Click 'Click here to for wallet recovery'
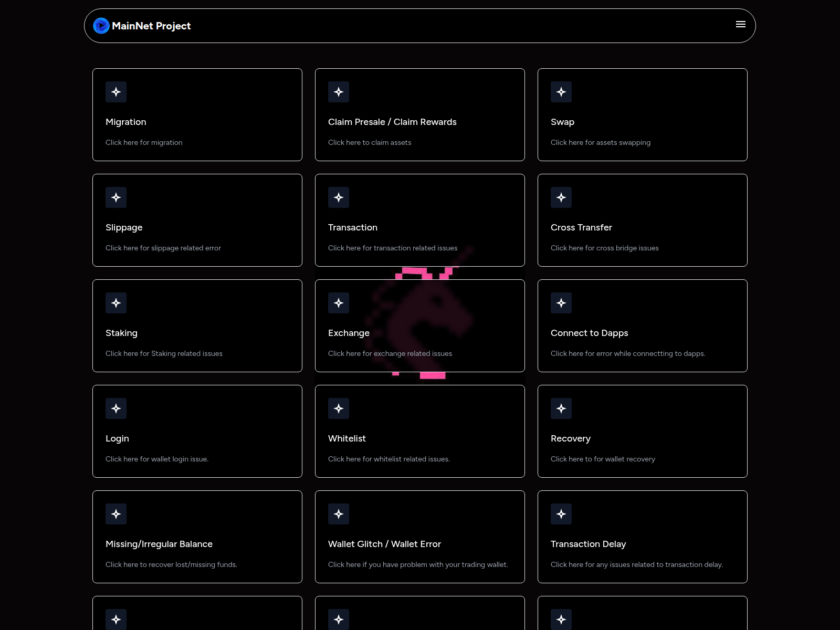Image resolution: width=840 pixels, height=630 pixels. point(603,459)
